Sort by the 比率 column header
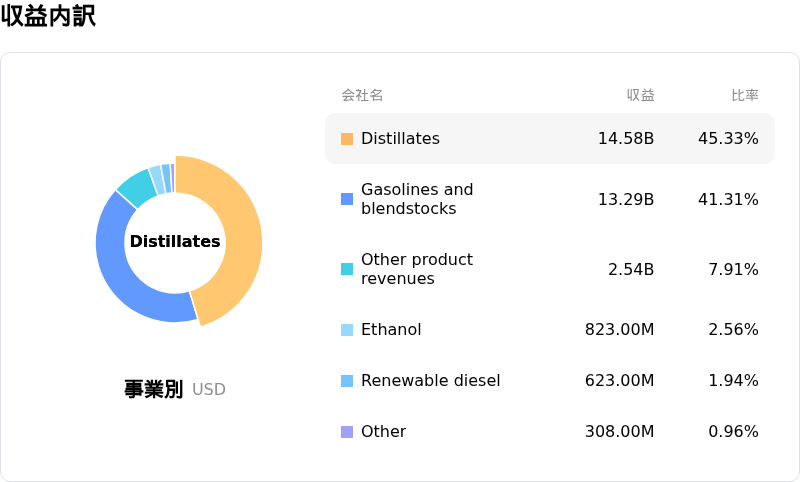 click(744, 95)
